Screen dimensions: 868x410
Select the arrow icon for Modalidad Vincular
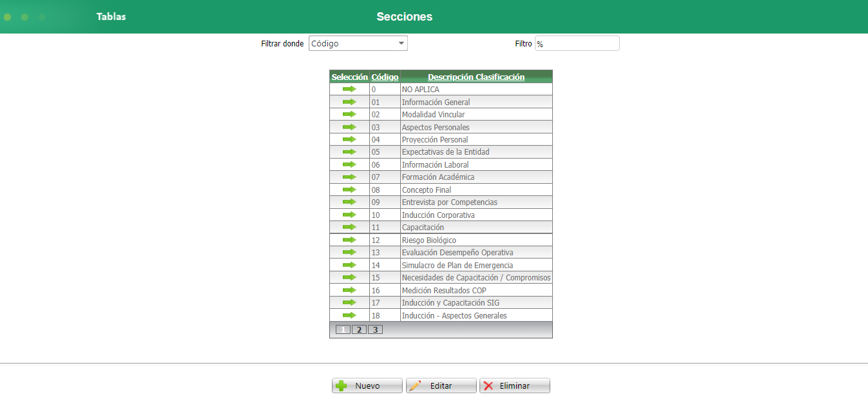tap(349, 114)
